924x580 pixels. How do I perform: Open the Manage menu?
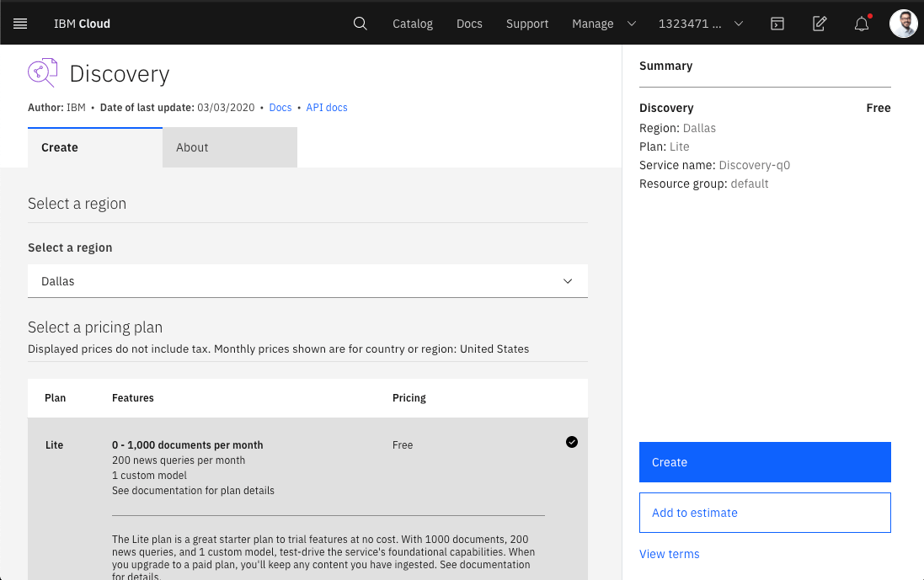click(x=592, y=24)
